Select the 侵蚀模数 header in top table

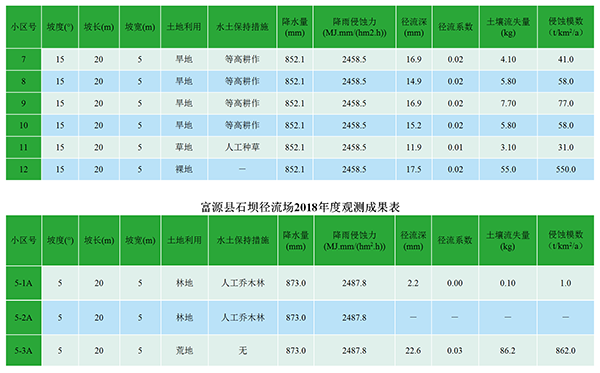click(566, 27)
